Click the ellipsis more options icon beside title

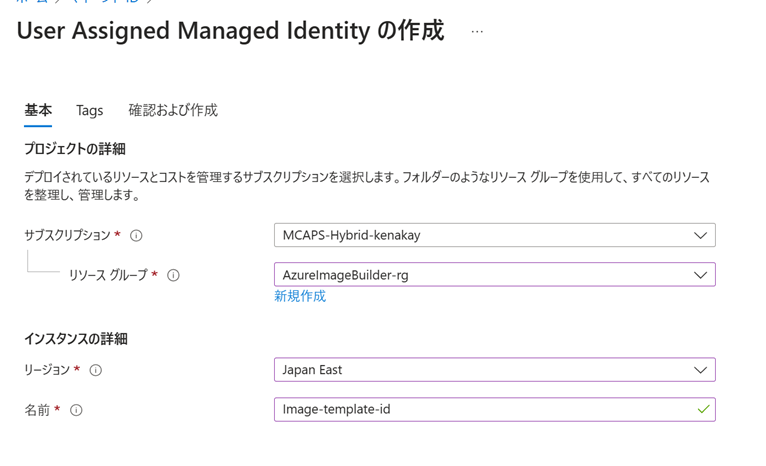pos(477,32)
